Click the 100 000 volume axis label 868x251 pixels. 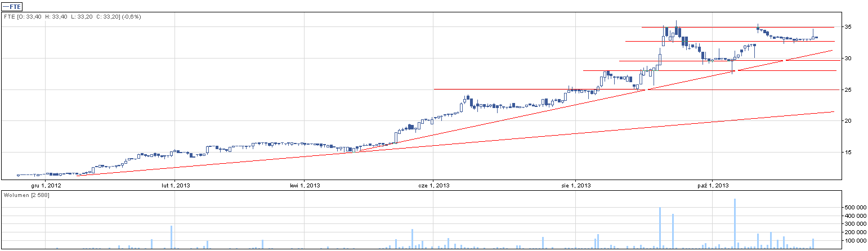pos(855,240)
